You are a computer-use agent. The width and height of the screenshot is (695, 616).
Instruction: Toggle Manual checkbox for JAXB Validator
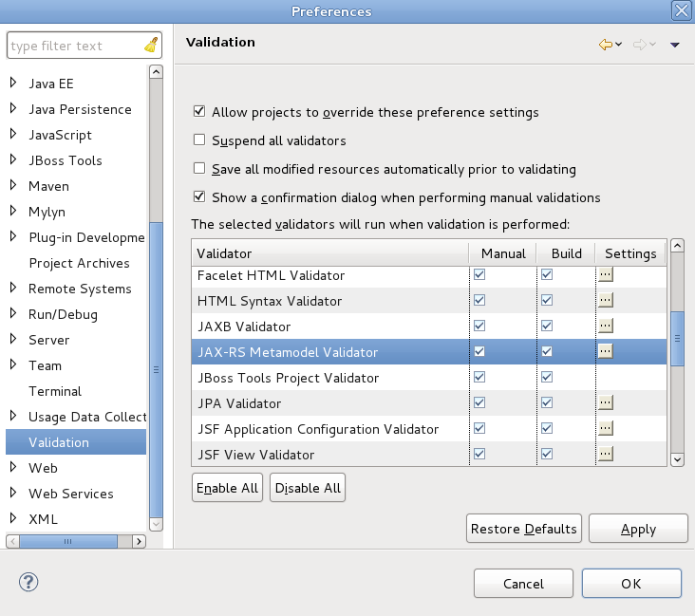[479, 326]
